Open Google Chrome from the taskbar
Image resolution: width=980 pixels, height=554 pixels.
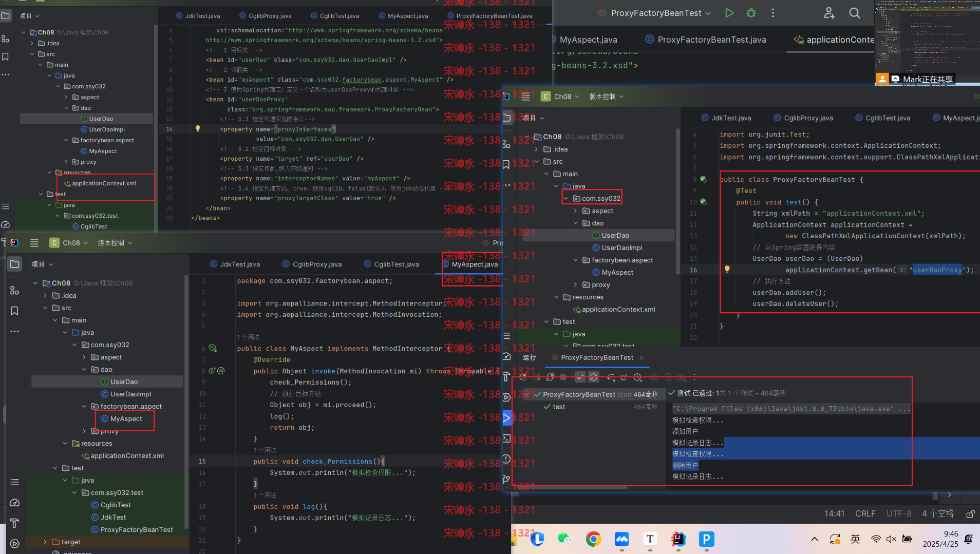tap(593, 539)
